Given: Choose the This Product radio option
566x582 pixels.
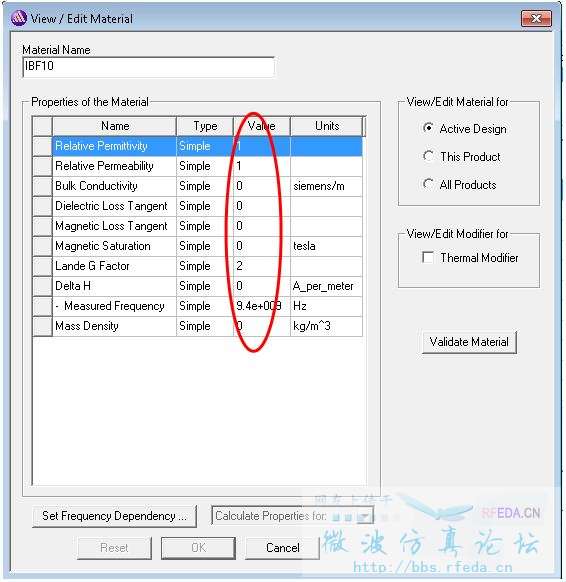Looking at the screenshot, I should point(428,156).
